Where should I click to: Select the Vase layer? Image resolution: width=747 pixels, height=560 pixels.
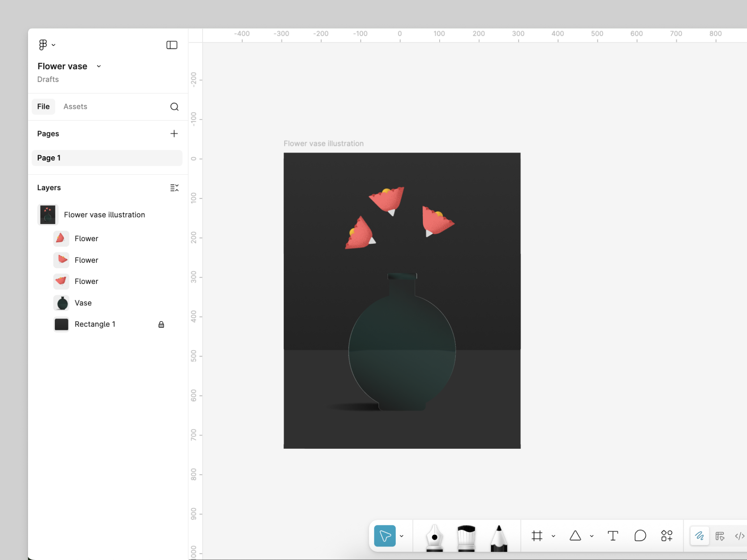coord(83,303)
